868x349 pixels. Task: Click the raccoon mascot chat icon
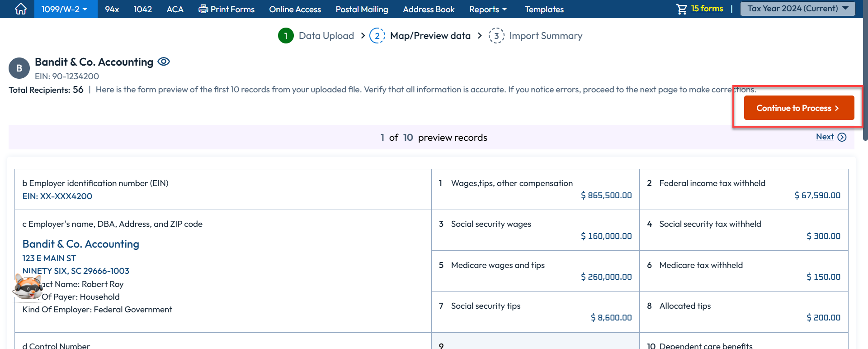28,287
